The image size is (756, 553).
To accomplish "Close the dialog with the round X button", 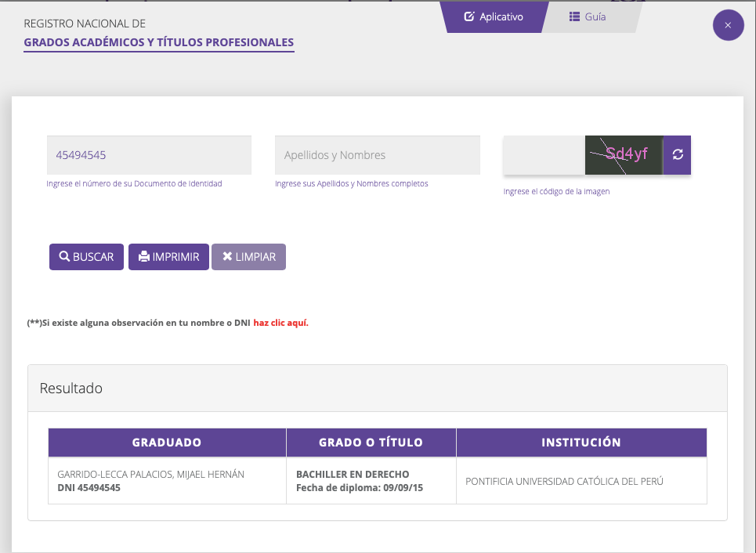I will (x=728, y=25).
